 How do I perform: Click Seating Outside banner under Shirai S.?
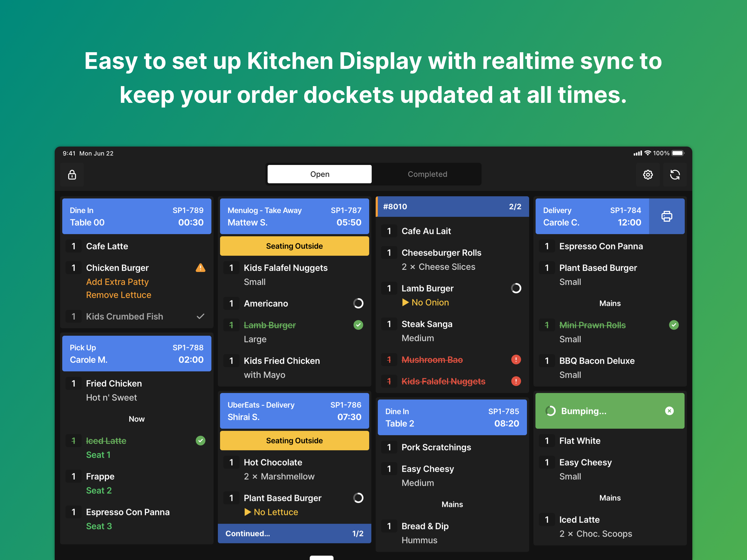294,441
